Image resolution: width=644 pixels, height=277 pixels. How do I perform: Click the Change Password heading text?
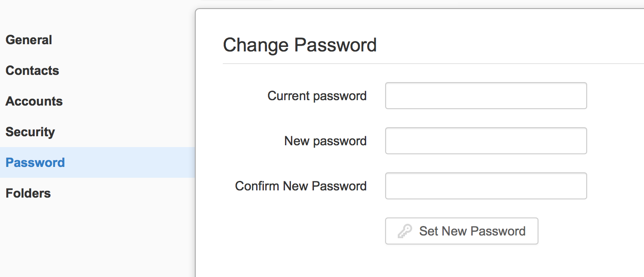click(x=300, y=45)
